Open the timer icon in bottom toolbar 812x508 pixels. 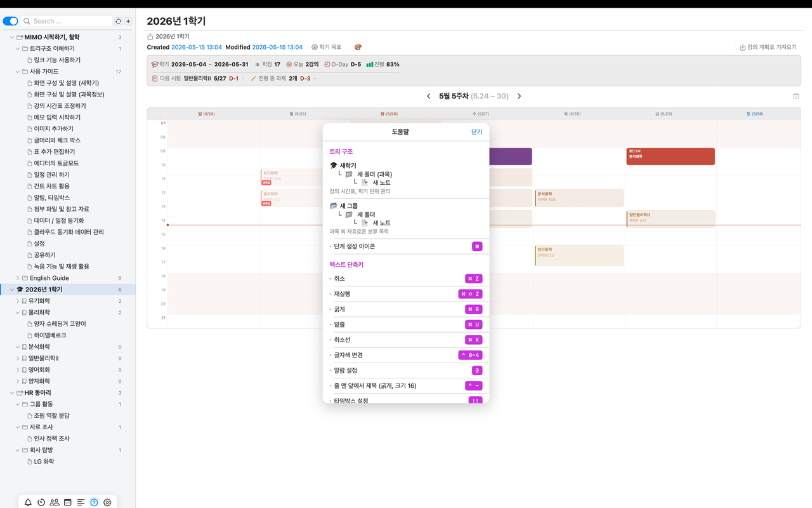click(41, 502)
